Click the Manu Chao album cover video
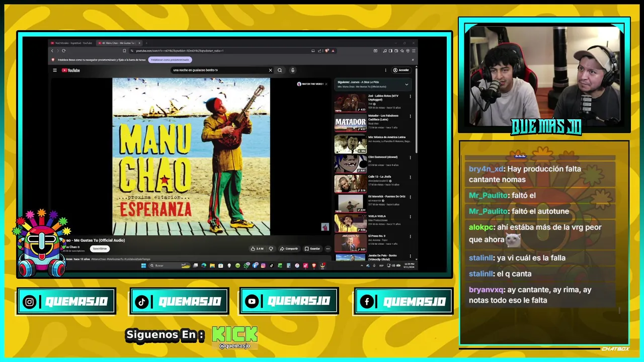 pos(191,156)
